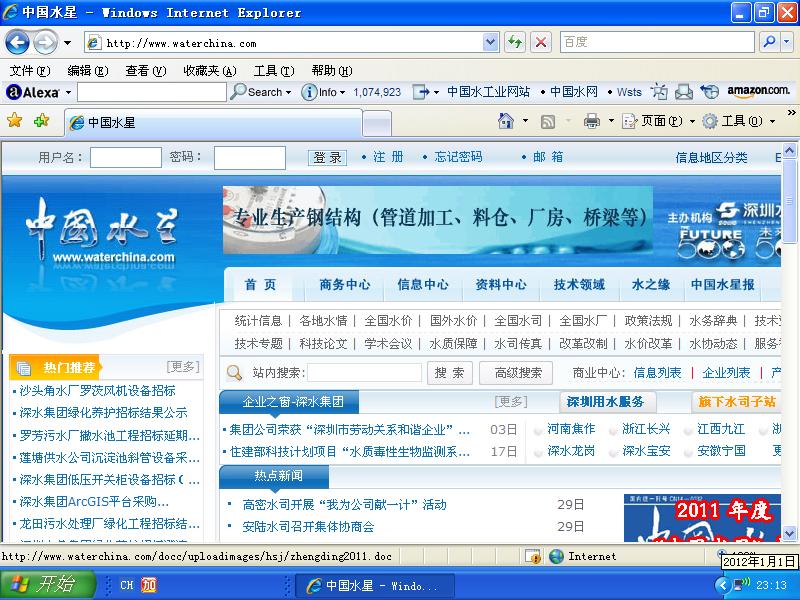Viewport: 800px width, 600px height.
Task: Click the Tools gear icon 工具(O)
Action: point(710,121)
